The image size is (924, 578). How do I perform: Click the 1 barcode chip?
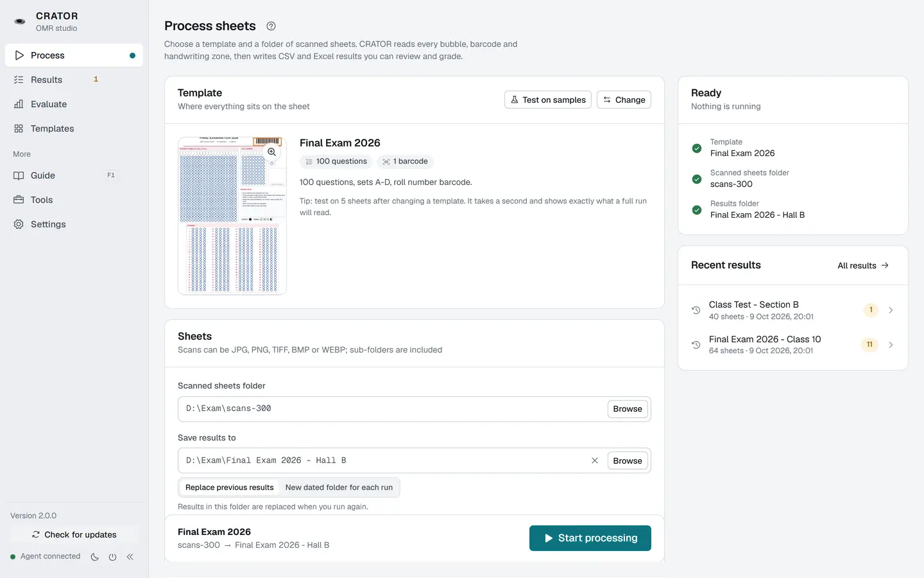click(x=406, y=162)
